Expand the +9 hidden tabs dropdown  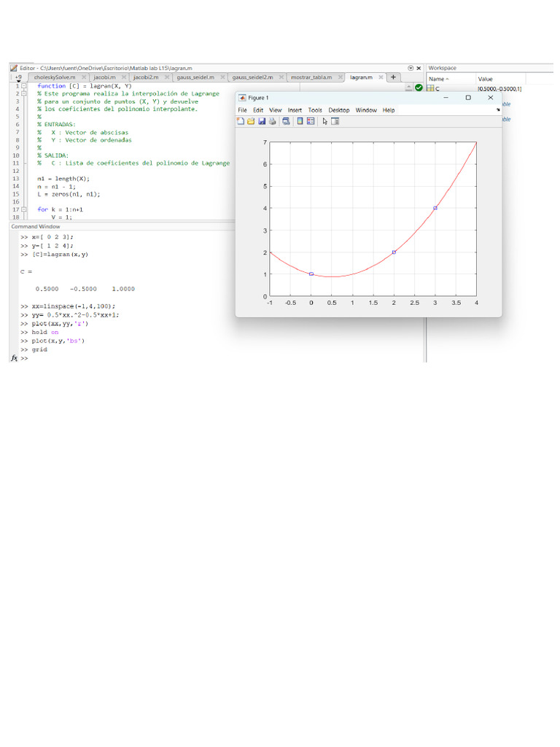pyautogui.click(x=17, y=77)
